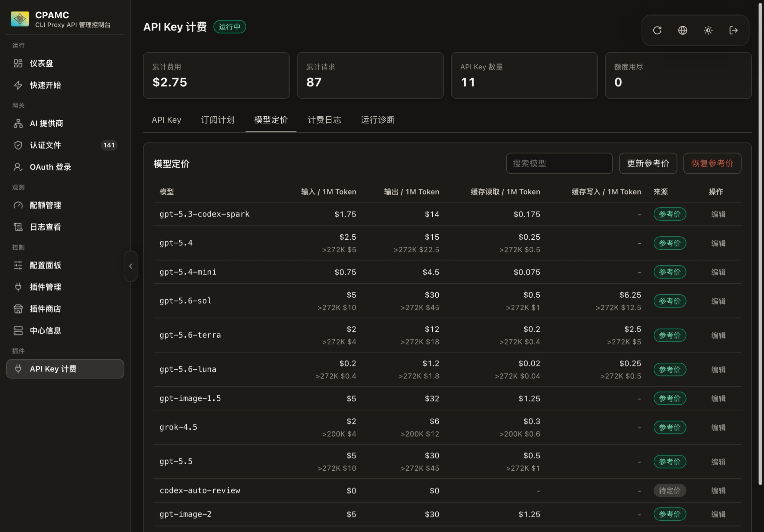Click the 累计费用 value $2.75
This screenshot has height=532, width=764.
170,82
